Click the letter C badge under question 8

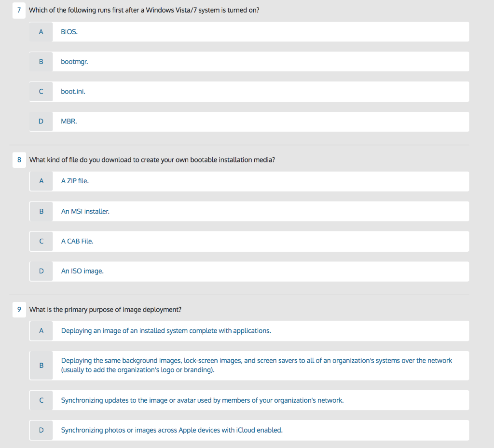coord(41,241)
